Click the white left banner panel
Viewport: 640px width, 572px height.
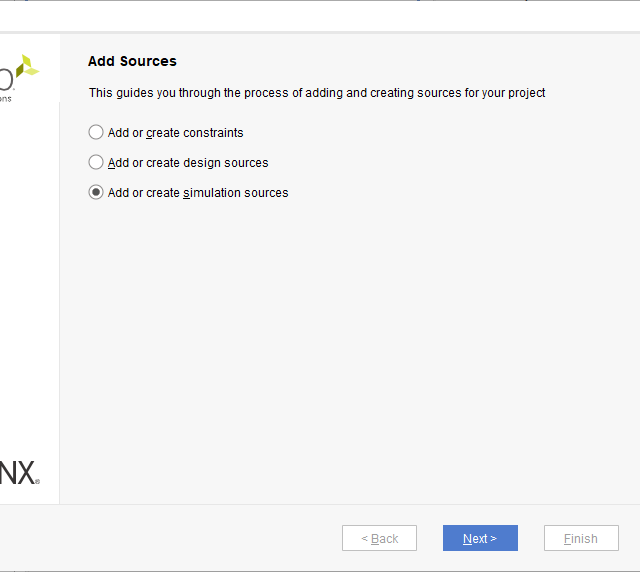(x=30, y=280)
